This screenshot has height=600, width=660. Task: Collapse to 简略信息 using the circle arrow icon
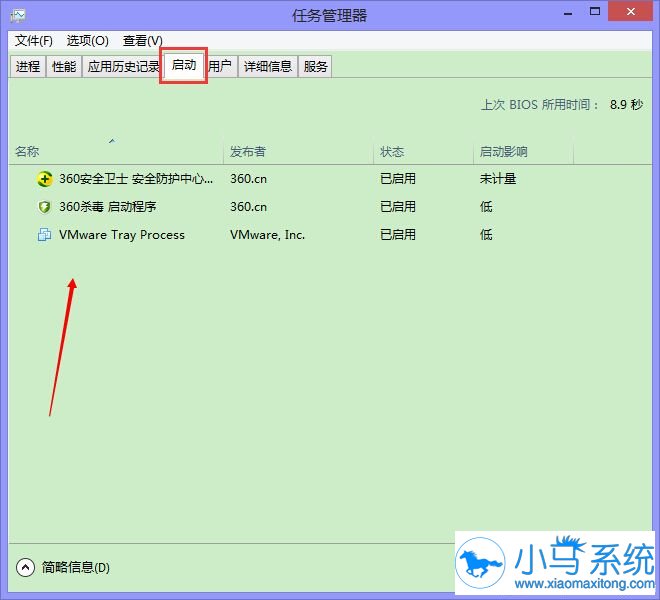tap(25, 567)
